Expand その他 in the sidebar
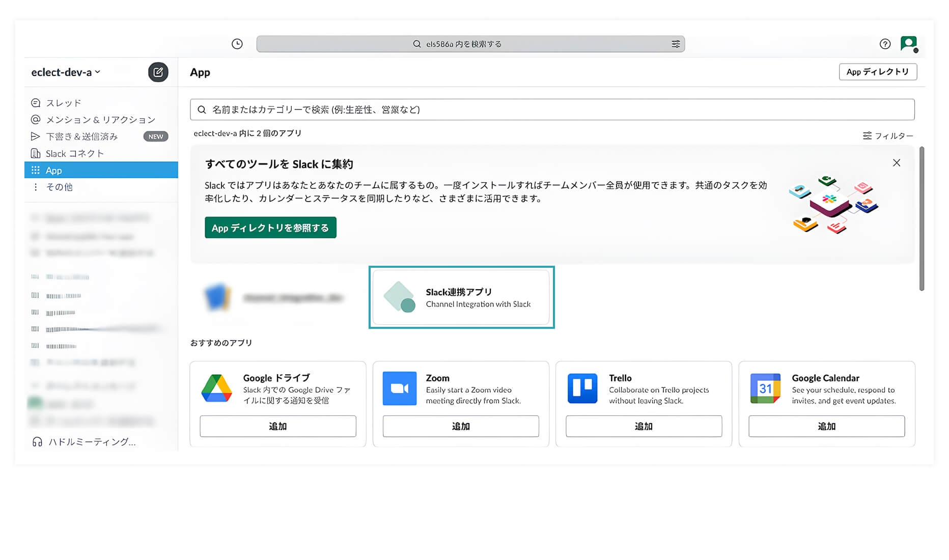Viewport: 949px width, 560px height. pyautogui.click(x=101, y=187)
